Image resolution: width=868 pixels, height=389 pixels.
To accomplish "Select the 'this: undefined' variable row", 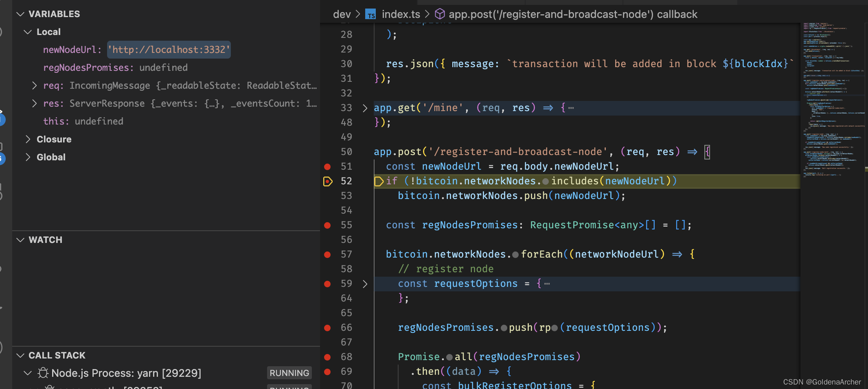I will (x=166, y=121).
